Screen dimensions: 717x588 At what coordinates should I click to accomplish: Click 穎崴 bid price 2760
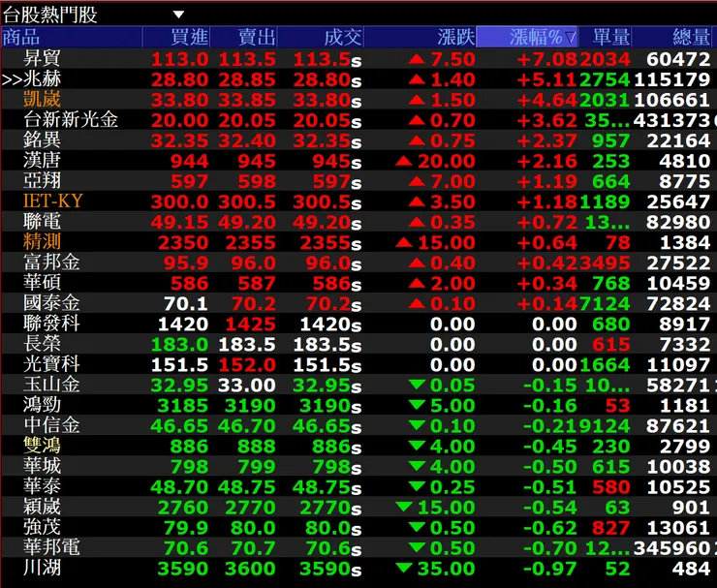tap(183, 507)
